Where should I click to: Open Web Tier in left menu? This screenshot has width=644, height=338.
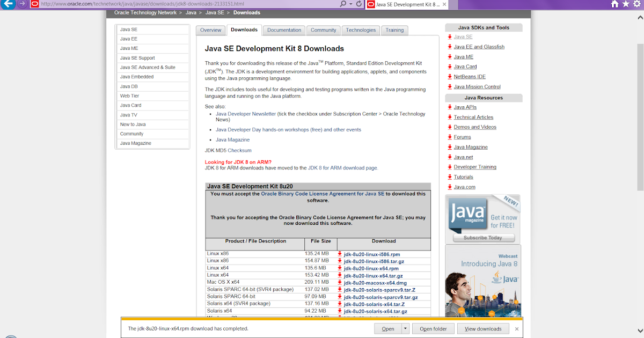click(x=153, y=96)
